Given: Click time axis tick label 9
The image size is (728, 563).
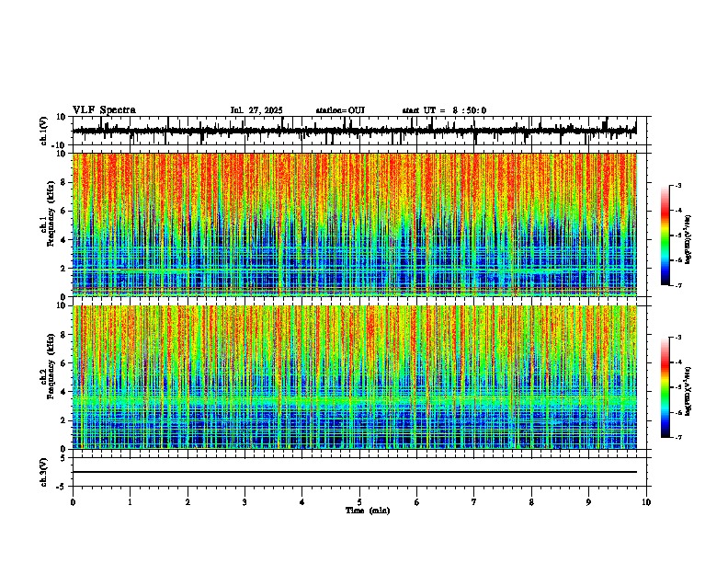Looking at the screenshot, I should click(588, 502).
